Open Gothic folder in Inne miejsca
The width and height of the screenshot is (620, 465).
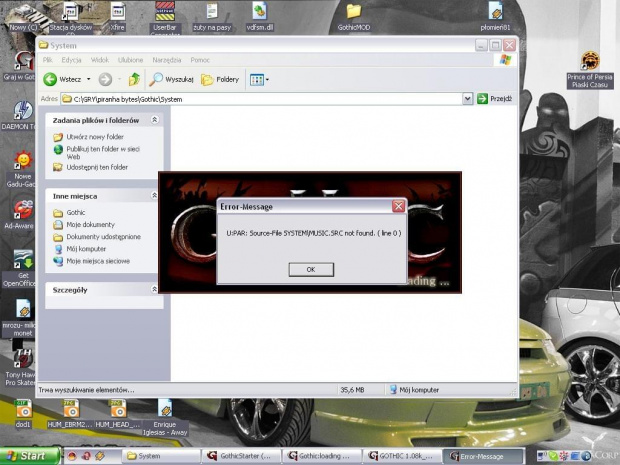pos(76,213)
